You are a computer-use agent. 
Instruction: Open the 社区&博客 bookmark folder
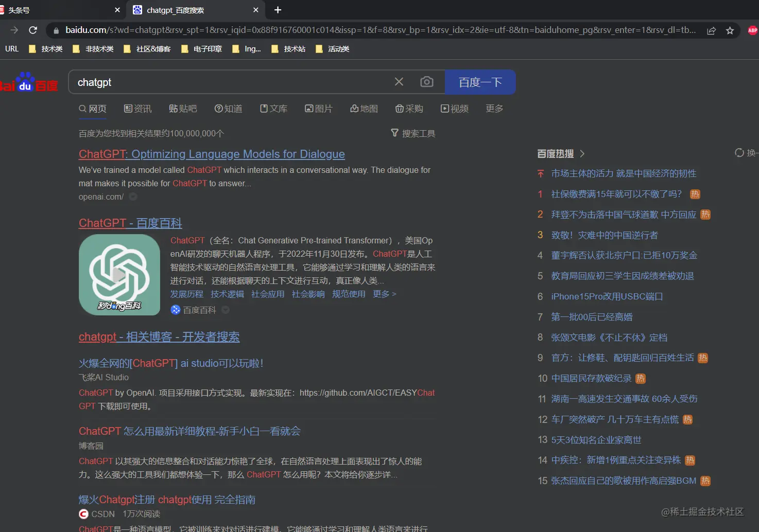[147, 49]
